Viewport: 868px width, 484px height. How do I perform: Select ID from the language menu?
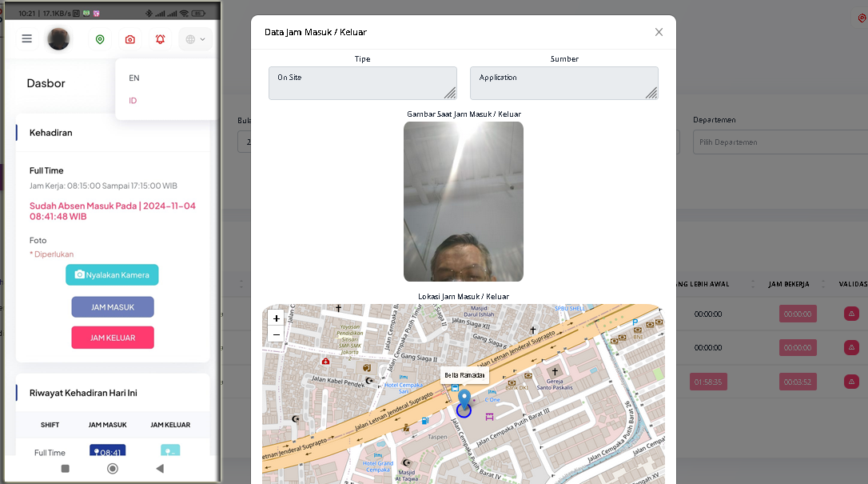pos(133,100)
